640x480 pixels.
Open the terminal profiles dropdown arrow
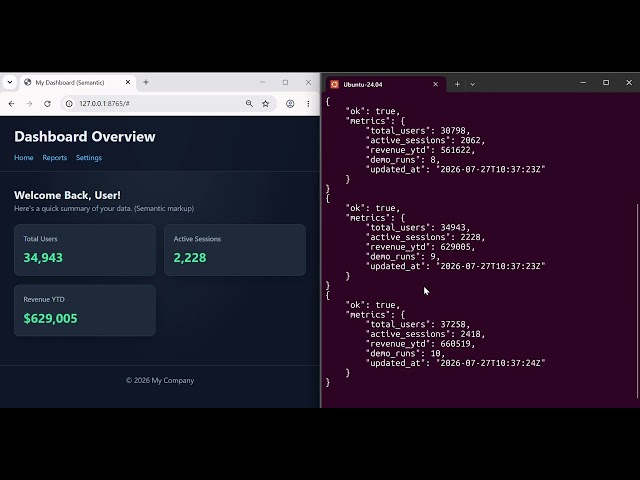click(x=472, y=84)
